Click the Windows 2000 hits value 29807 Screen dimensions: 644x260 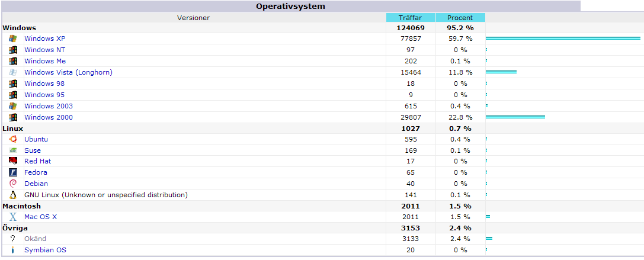(411, 117)
